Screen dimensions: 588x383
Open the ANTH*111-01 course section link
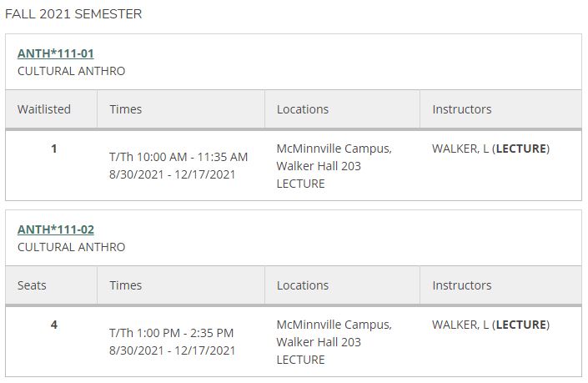pyautogui.click(x=55, y=53)
